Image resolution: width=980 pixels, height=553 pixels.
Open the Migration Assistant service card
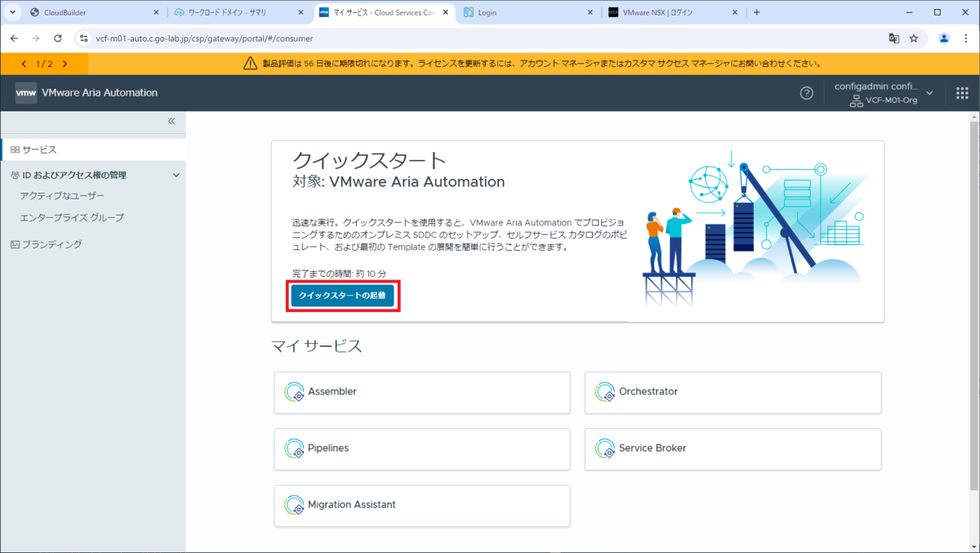[422, 506]
